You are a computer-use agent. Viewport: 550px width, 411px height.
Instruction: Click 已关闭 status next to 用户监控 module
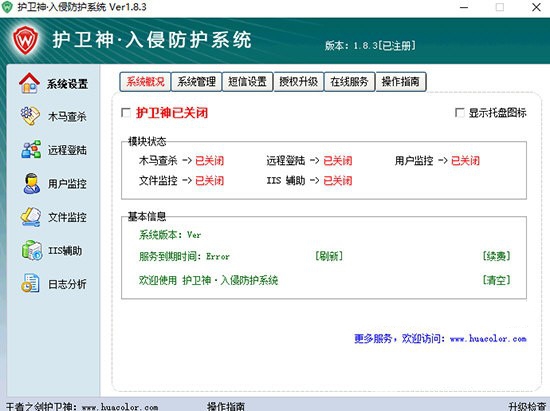[465, 161]
